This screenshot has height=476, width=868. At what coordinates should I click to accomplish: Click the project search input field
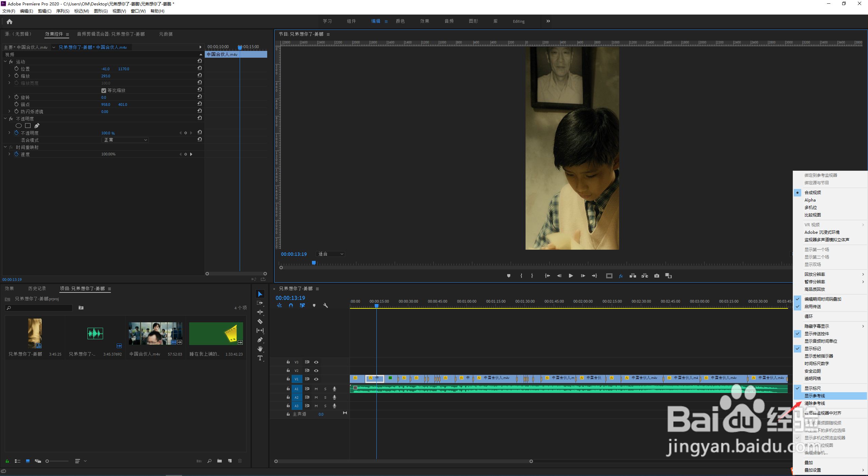(x=39, y=308)
